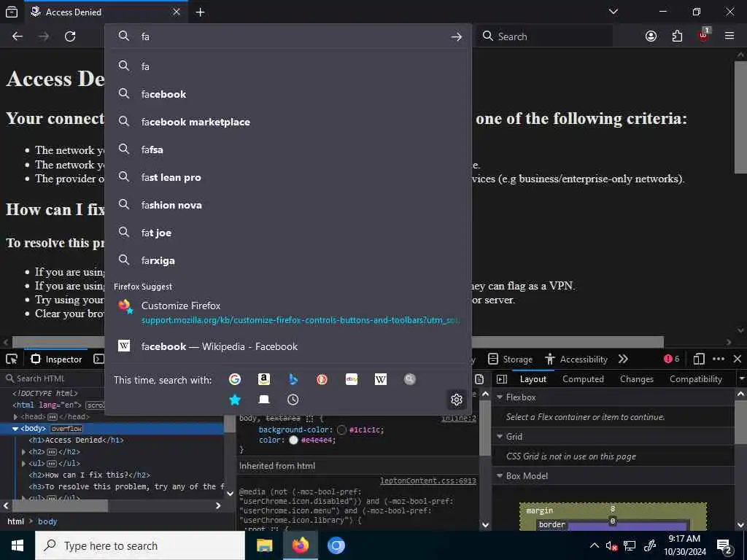Show more DevTools tabs with the chevron
Viewport: 747px width, 560px height.
(623, 359)
